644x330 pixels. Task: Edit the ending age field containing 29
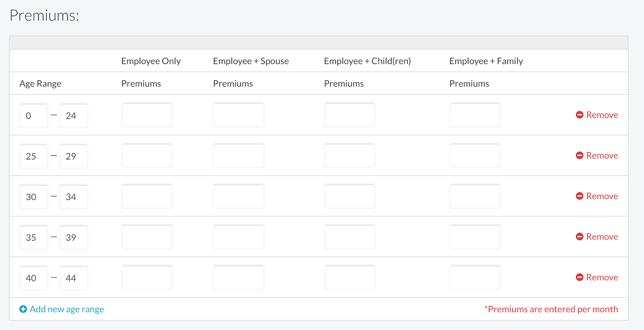click(x=74, y=156)
